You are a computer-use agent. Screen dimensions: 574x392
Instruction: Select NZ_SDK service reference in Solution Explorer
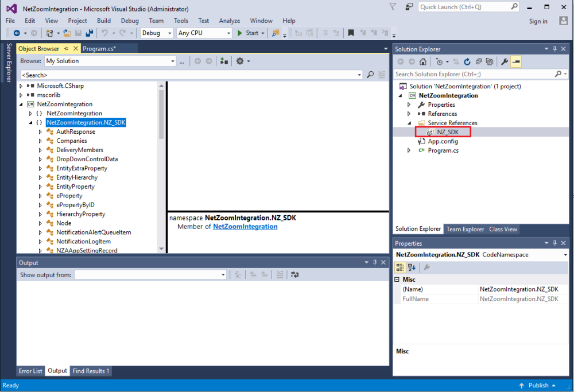tap(447, 132)
